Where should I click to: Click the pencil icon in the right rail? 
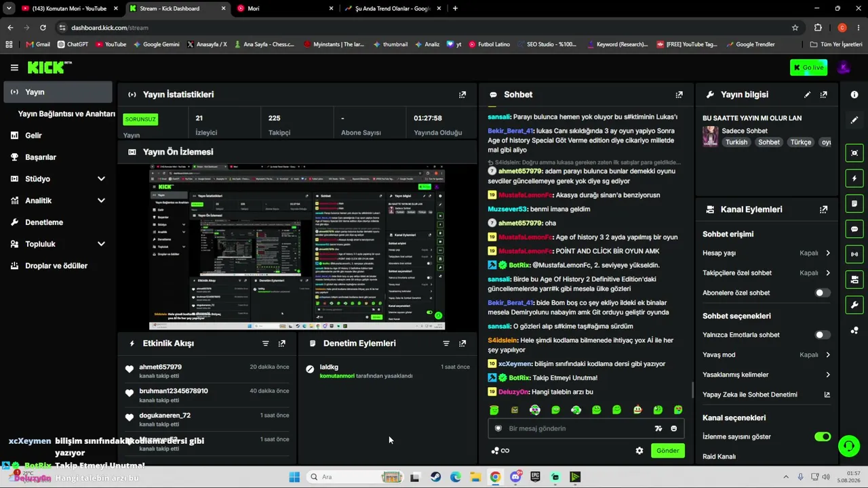click(854, 120)
